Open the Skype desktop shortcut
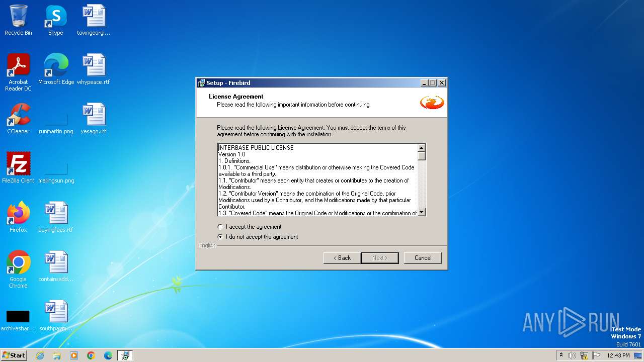The height and width of the screenshot is (362, 644). click(x=55, y=20)
